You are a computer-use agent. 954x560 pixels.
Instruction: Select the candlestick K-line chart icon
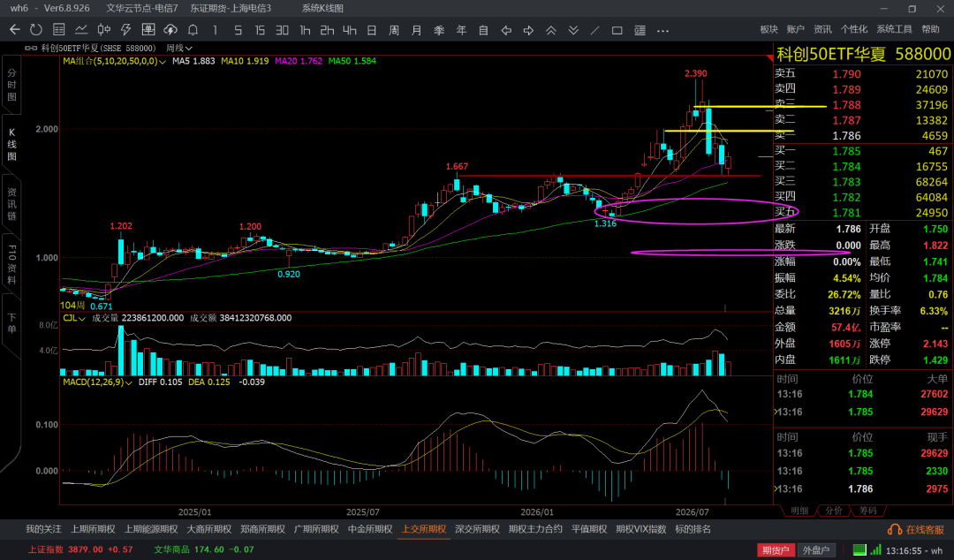coord(104,30)
